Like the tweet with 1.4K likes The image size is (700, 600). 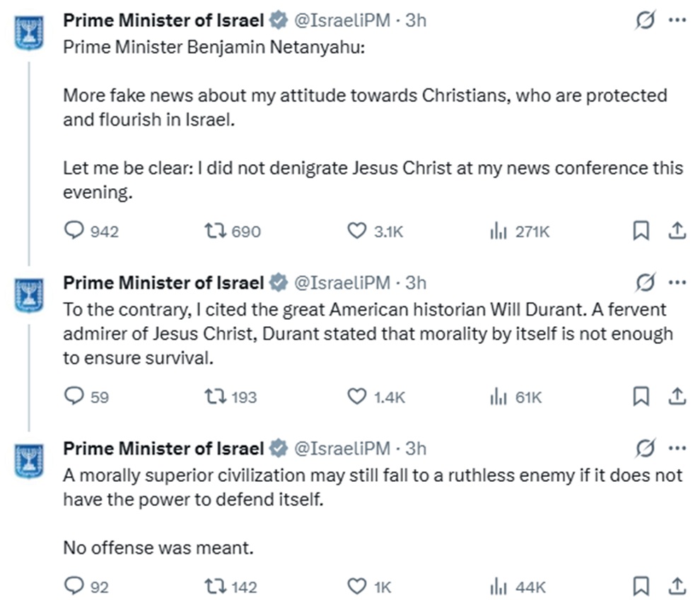[357, 397]
